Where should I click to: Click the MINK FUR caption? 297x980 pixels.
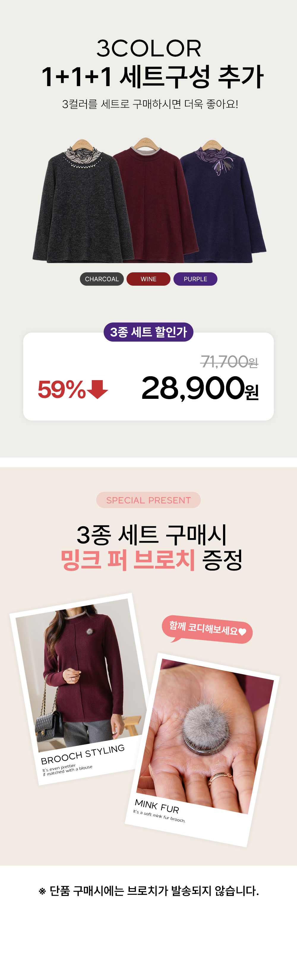tap(157, 806)
